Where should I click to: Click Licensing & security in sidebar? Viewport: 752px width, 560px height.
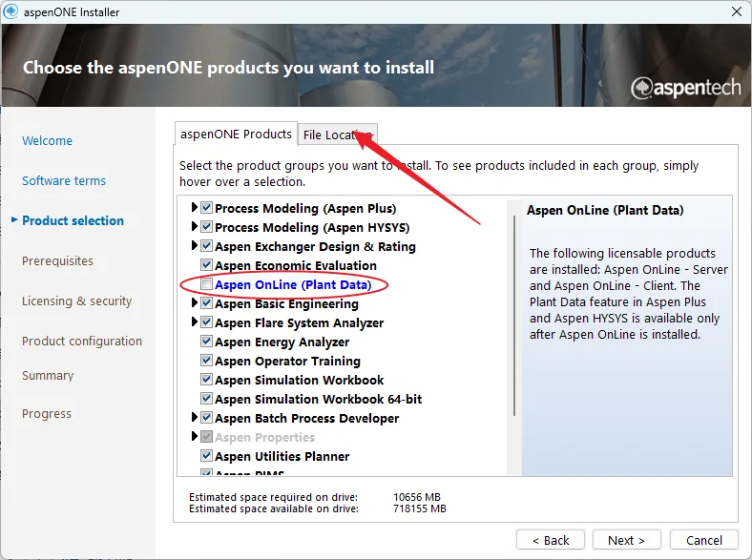coord(76,301)
